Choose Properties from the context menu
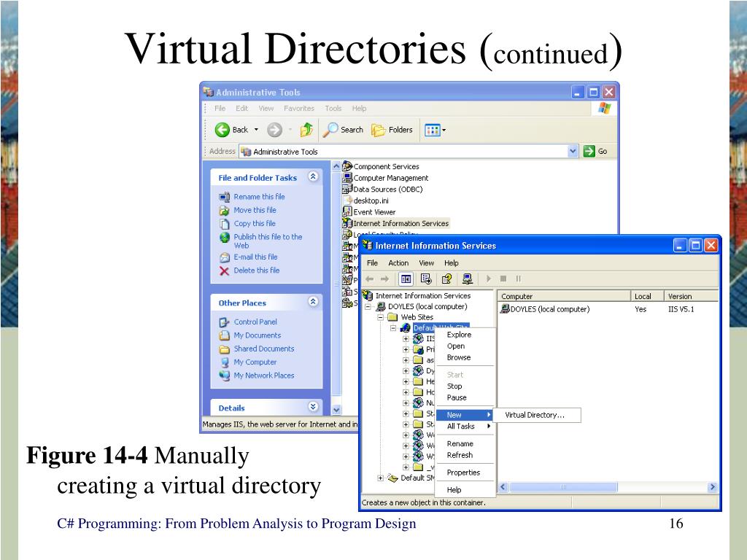Image resolution: width=747 pixels, height=560 pixels. (463, 472)
